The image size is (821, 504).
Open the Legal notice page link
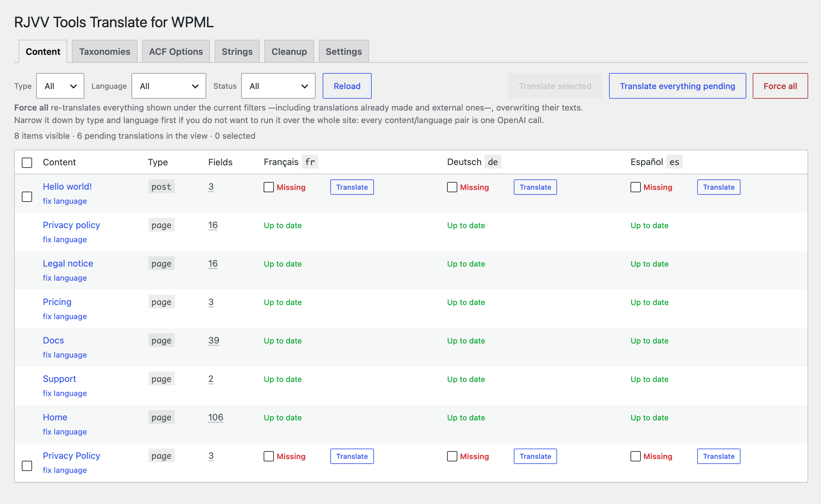68,263
